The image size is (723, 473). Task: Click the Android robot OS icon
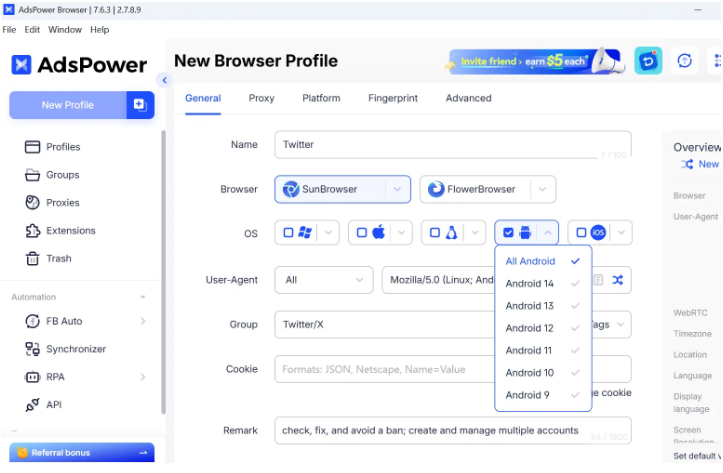(x=525, y=232)
